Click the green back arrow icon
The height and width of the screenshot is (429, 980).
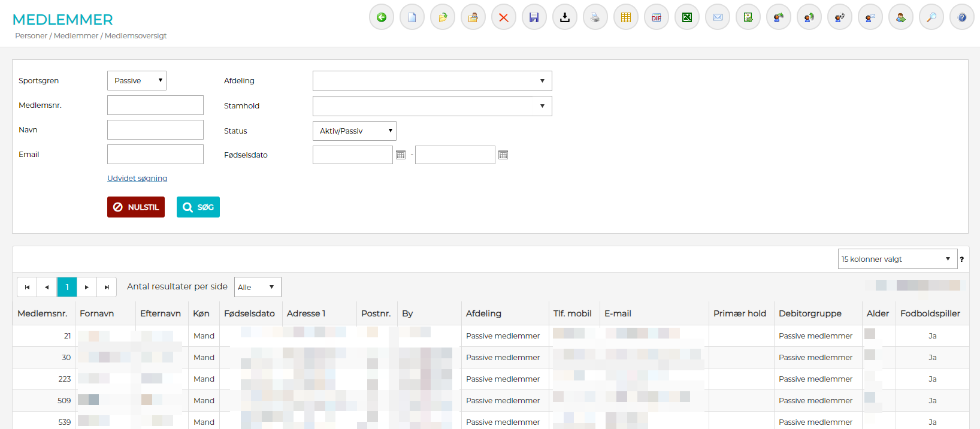[382, 17]
